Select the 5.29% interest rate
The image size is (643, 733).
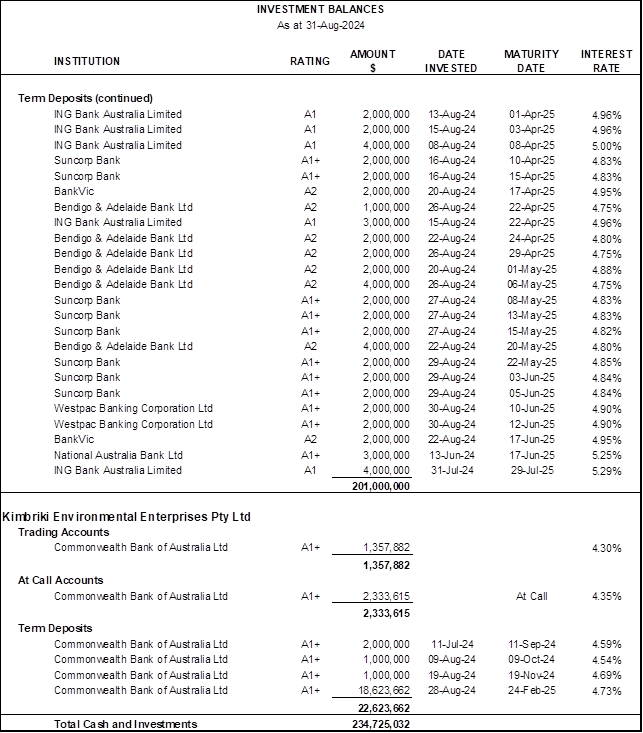pos(607,471)
